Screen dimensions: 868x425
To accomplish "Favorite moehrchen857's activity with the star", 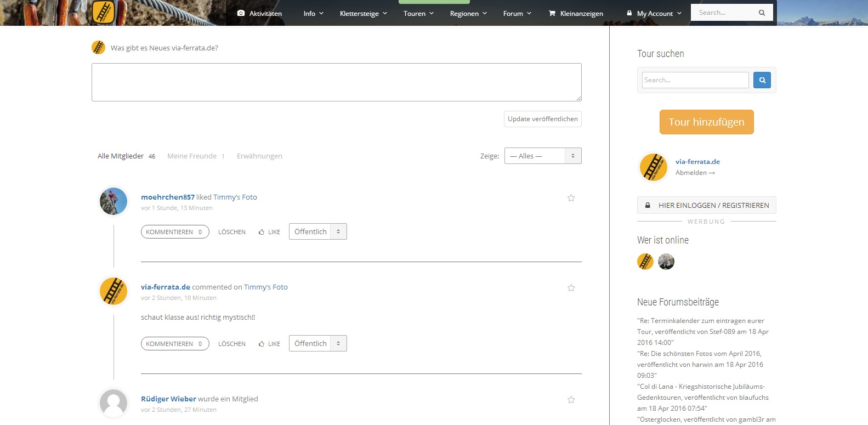I will (571, 198).
